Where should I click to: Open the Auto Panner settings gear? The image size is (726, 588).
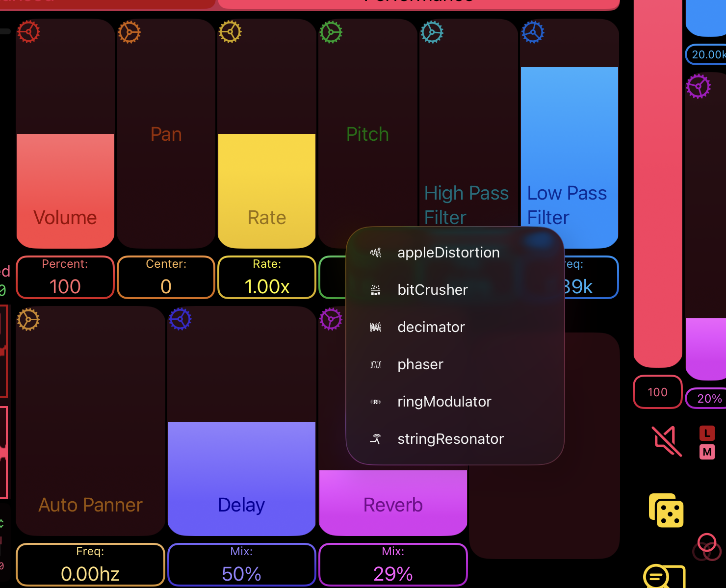click(28, 319)
